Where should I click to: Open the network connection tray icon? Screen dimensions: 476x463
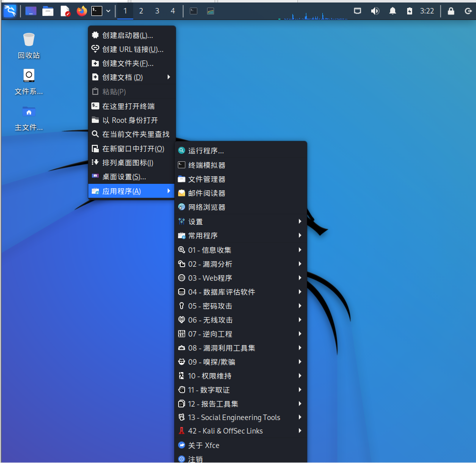(x=358, y=11)
